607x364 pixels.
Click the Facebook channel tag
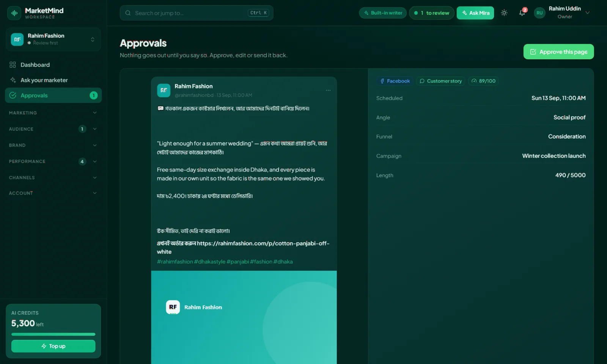coord(395,81)
